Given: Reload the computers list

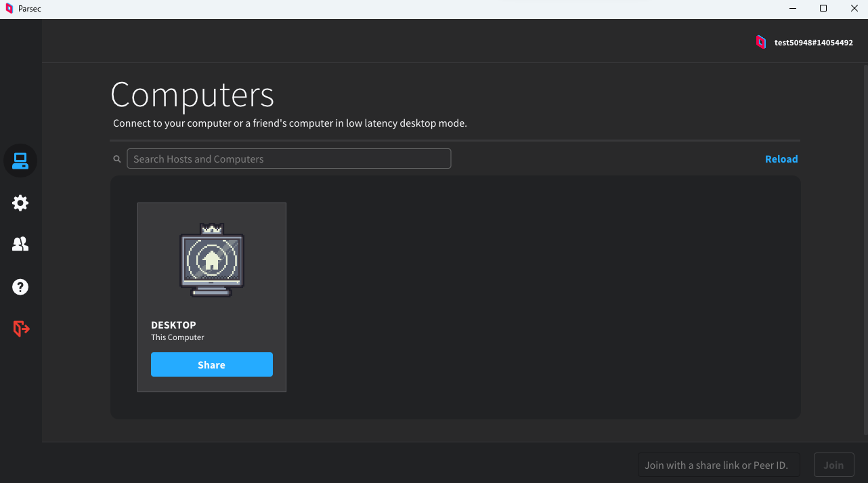Looking at the screenshot, I should tap(781, 159).
